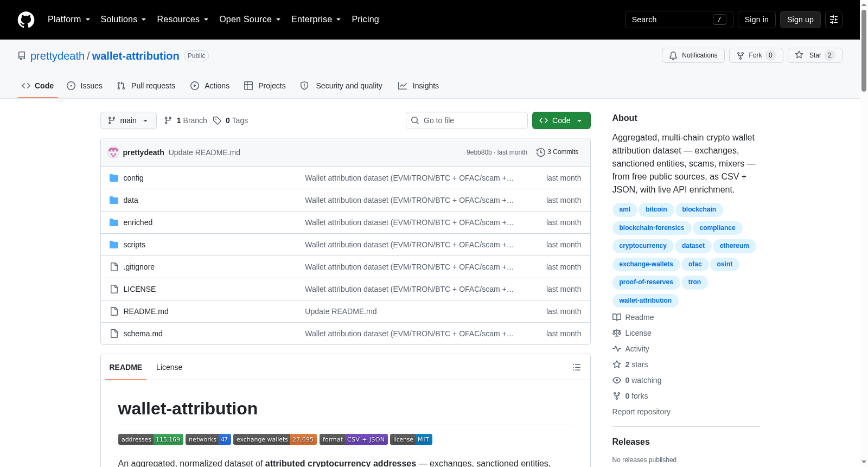This screenshot has width=868, height=467.
Task: Switch to the Projects tab
Action: coord(265,86)
